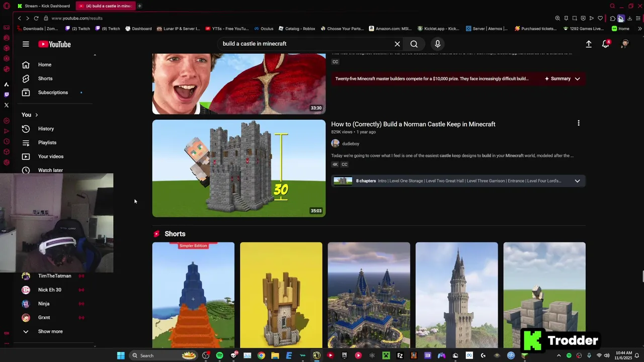
Task: Open the dudieboy channel link
Action: [x=351, y=144]
